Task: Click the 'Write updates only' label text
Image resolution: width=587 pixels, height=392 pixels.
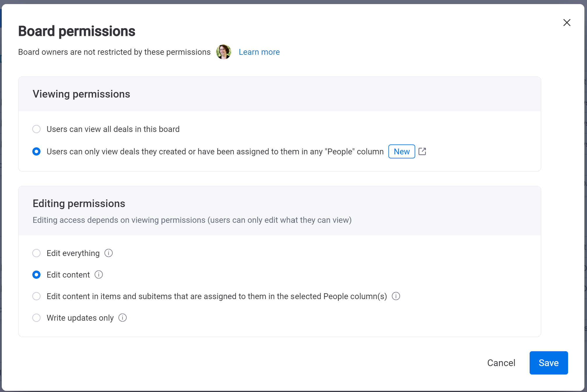Action: 80,318
